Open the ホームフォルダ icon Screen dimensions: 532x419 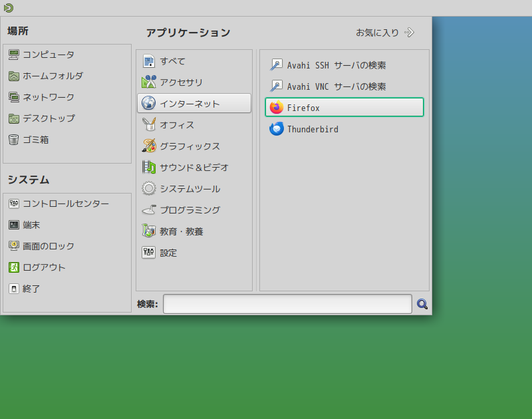click(x=13, y=76)
